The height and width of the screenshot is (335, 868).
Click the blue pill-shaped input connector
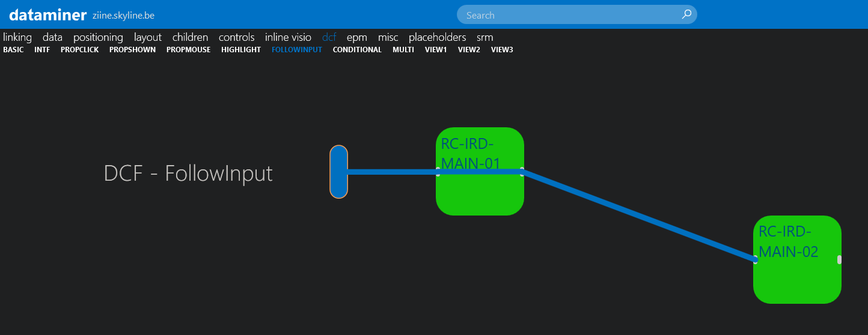[x=338, y=172]
